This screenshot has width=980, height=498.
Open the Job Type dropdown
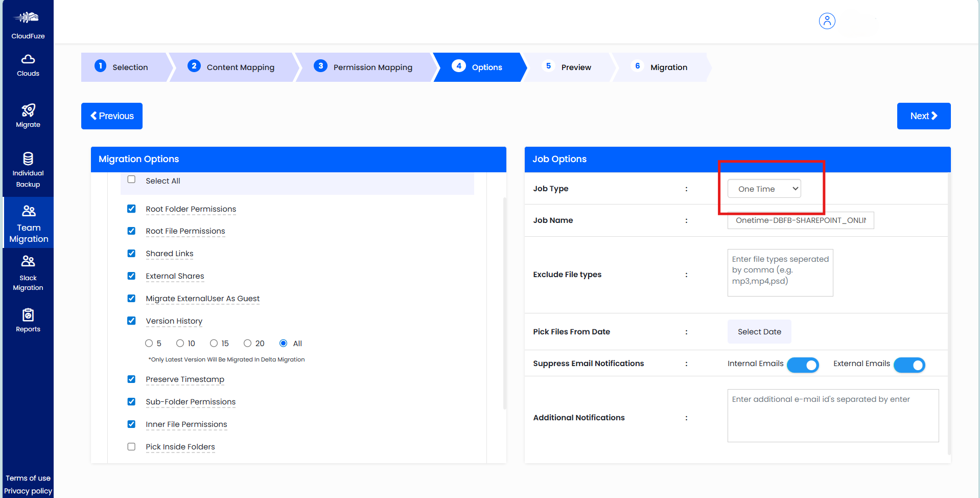point(763,188)
